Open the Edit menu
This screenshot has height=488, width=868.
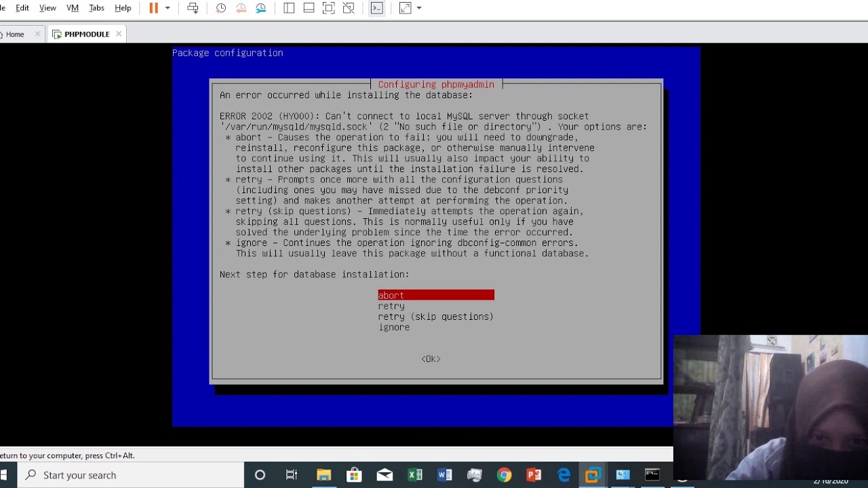click(x=22, y=8)
